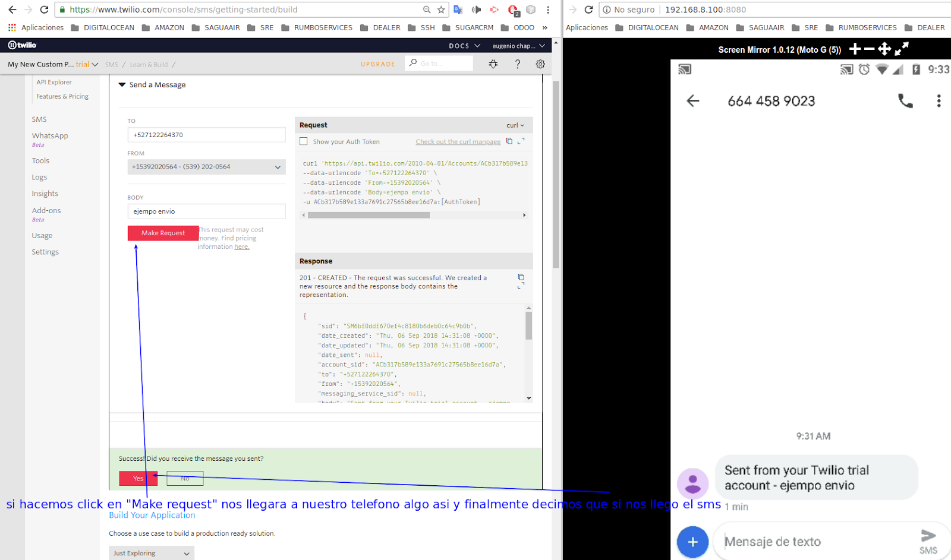The width and height of the screenshot is (951, 560).
Task: Open Usage in the sidebar
Action: pyautogui.click(x=42, y=236)
